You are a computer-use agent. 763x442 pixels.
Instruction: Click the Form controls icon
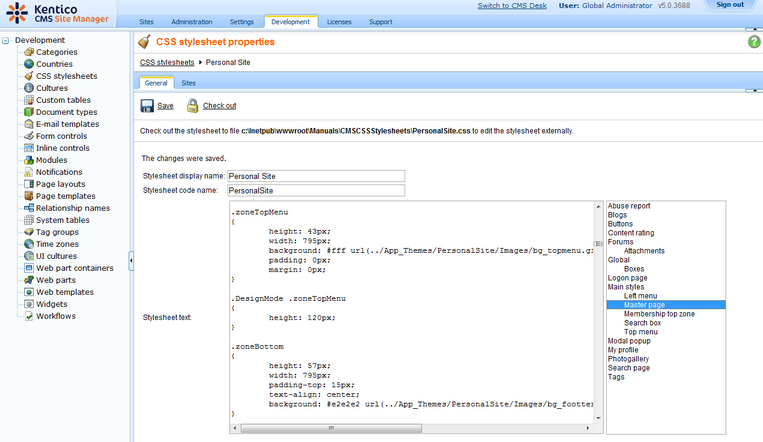29,136
